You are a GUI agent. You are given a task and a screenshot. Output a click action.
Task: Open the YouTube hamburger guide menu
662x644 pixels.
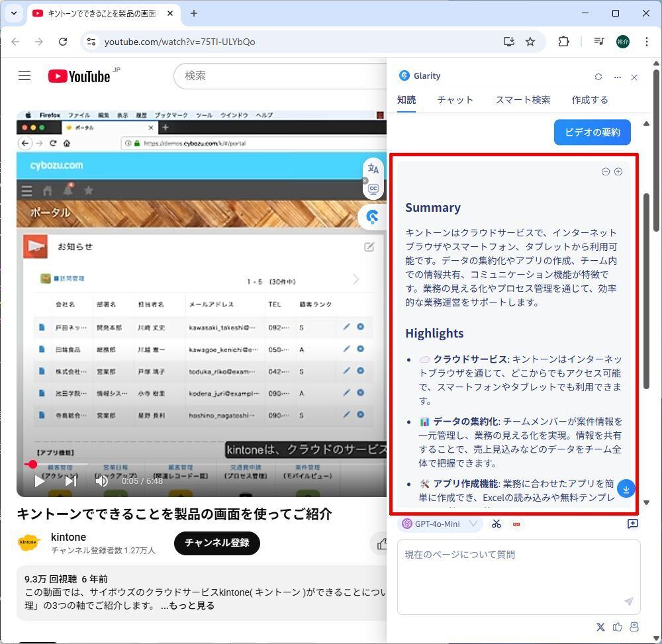pos(24,76)
